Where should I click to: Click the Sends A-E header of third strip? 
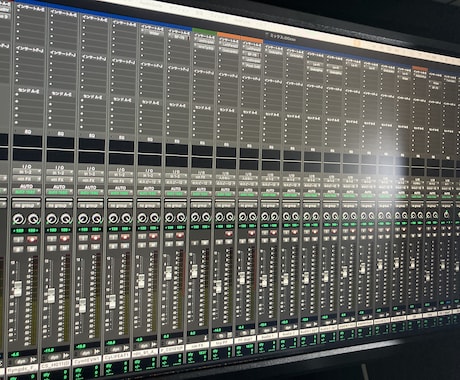[93, 97]
